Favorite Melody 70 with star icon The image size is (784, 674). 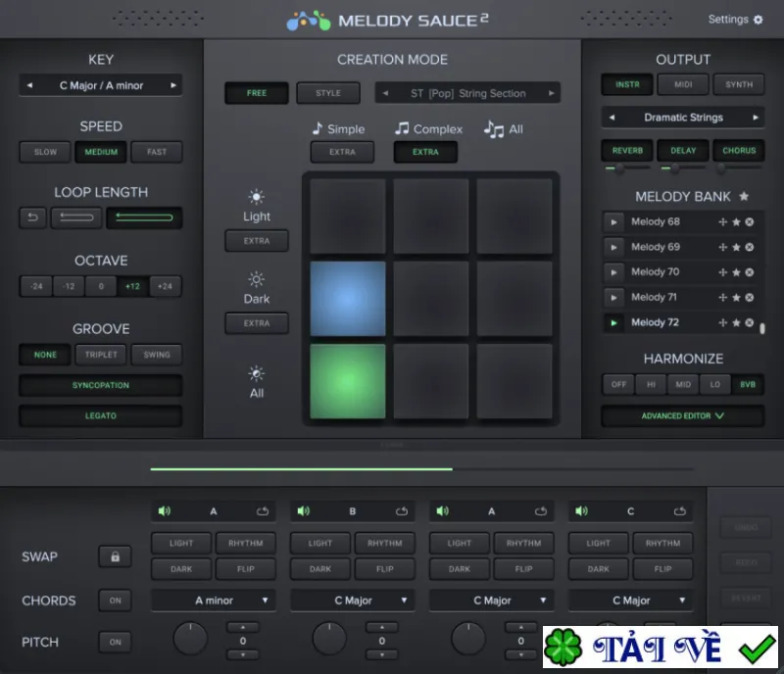click(x=736, y=272)
